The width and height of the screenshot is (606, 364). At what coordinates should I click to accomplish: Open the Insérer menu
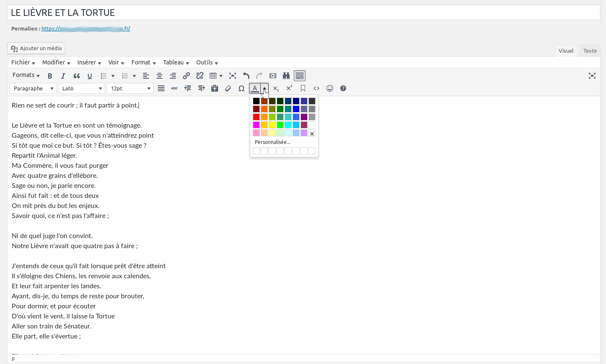pyautogui.click(x=89, y=62)
